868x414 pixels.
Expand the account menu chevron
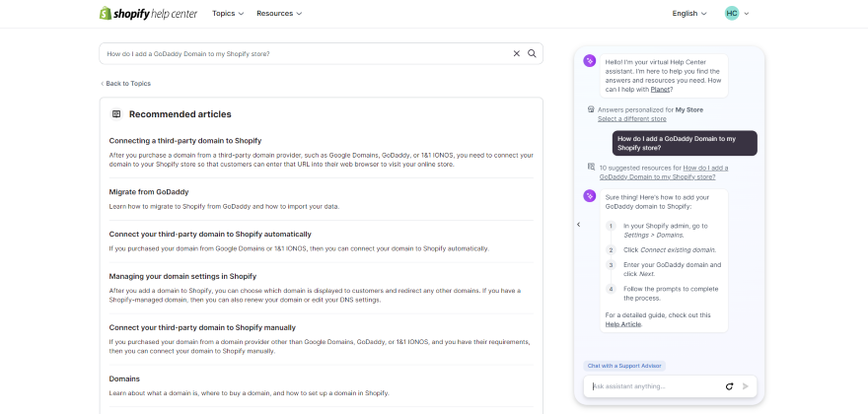(747, 14)
